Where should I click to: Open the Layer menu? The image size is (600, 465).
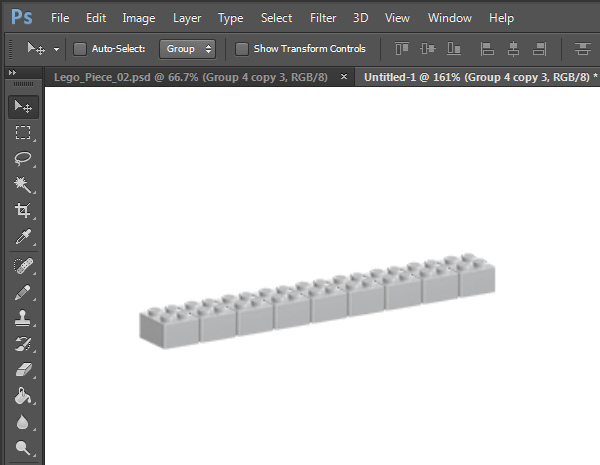187,18
